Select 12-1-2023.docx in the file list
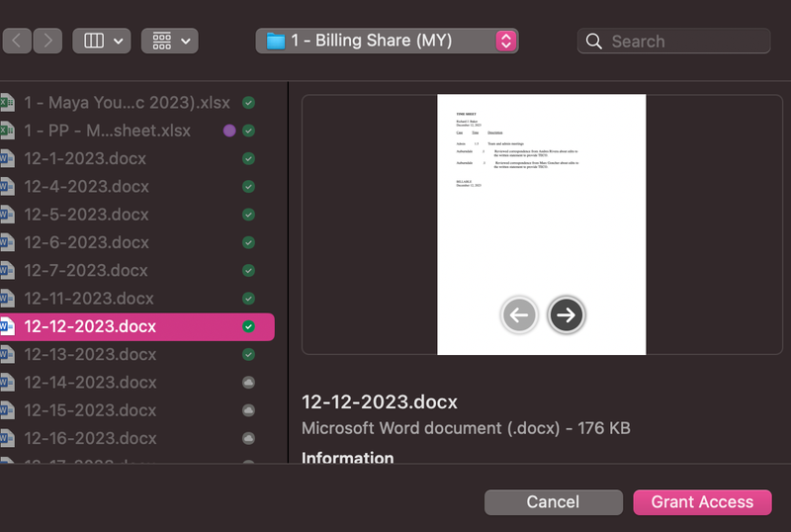 pos(136,158)
